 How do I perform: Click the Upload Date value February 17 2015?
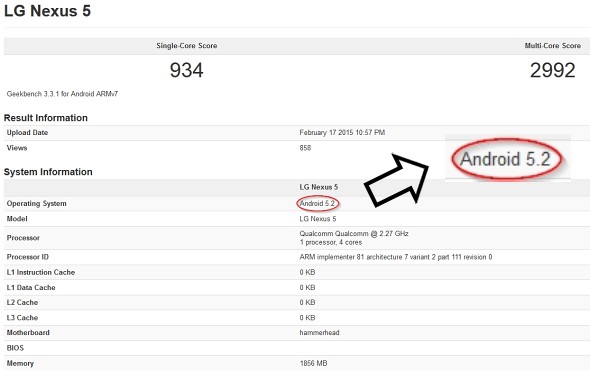[x=342, y=132]
